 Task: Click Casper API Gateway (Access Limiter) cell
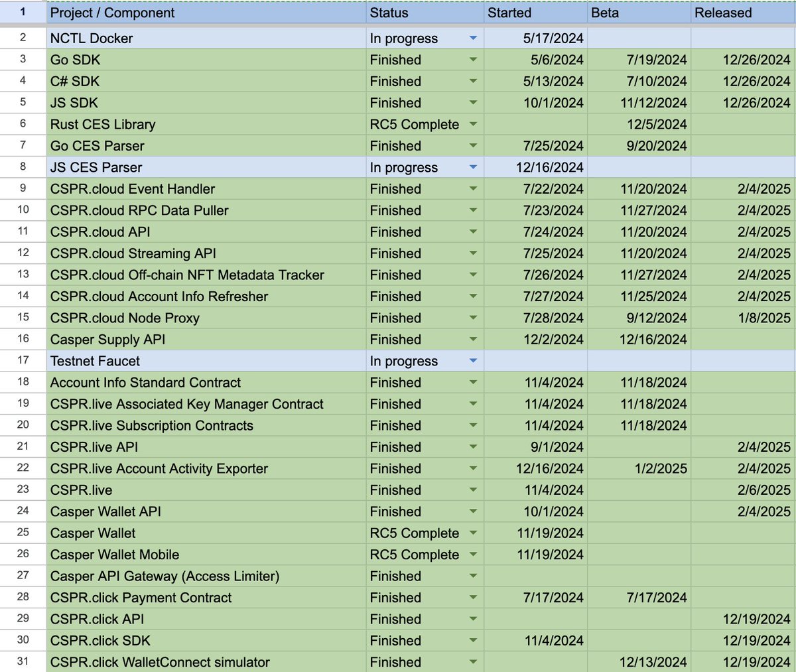pos(206,576)
